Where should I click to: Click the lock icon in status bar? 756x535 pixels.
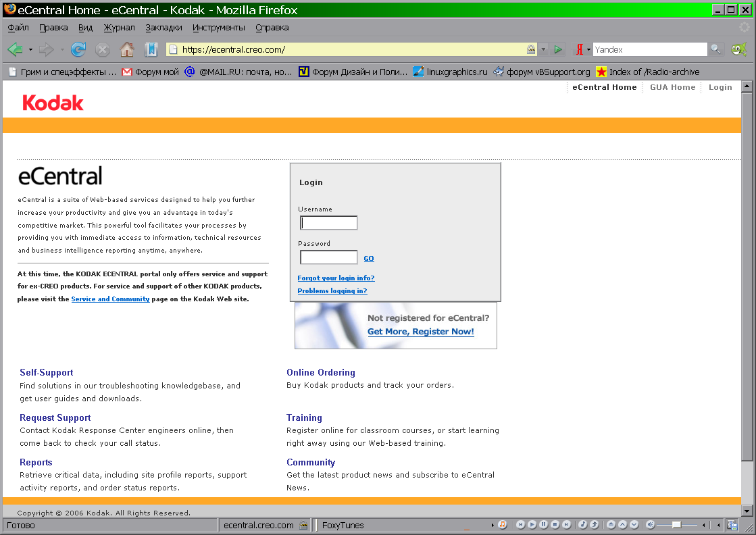(303, 525)
